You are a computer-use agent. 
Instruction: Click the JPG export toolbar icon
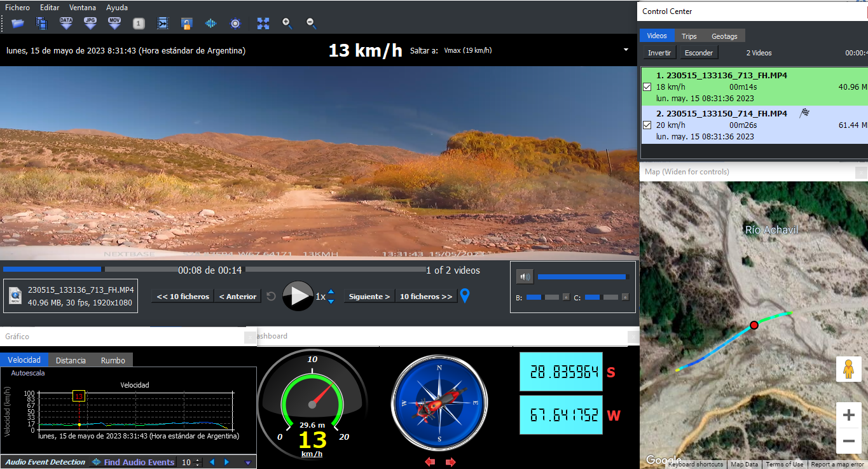point(90,24)
